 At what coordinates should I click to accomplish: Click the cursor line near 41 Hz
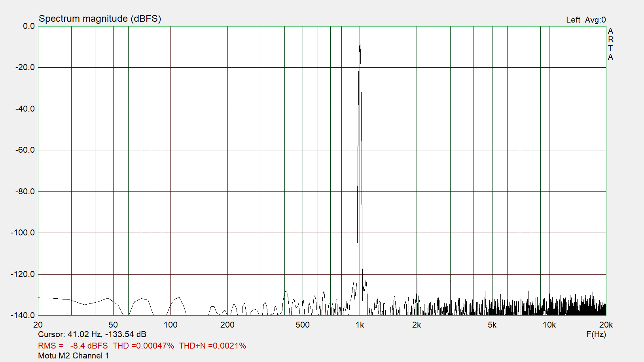point(97,170)
